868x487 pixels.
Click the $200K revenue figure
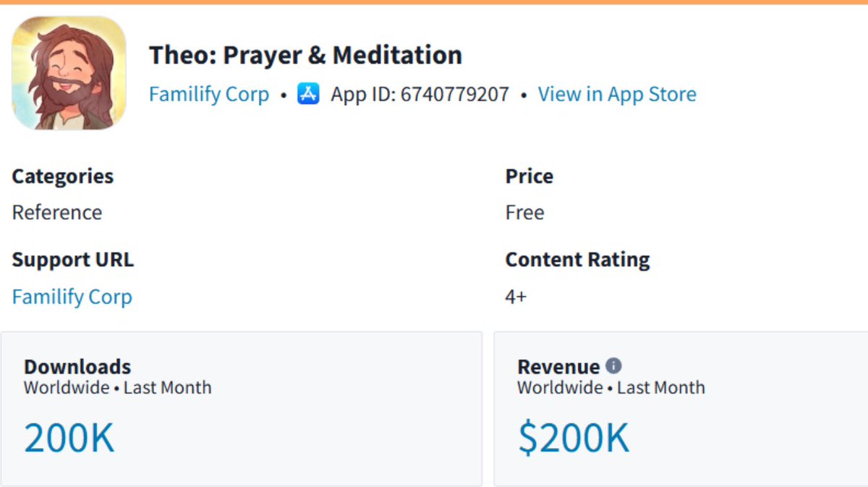[574, 438]
